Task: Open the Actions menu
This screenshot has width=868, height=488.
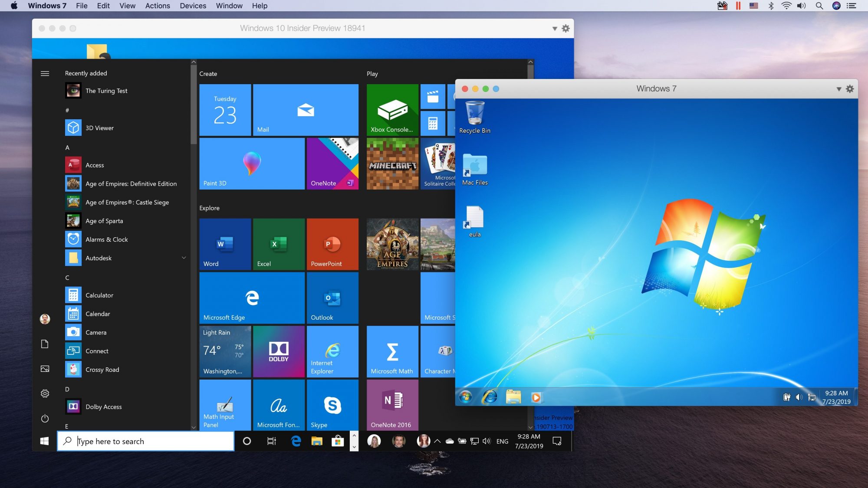Action: coord(158,6)
